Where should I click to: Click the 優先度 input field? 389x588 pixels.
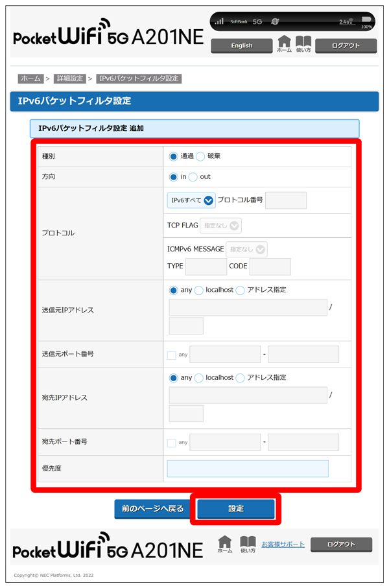[x=248, y=469]
